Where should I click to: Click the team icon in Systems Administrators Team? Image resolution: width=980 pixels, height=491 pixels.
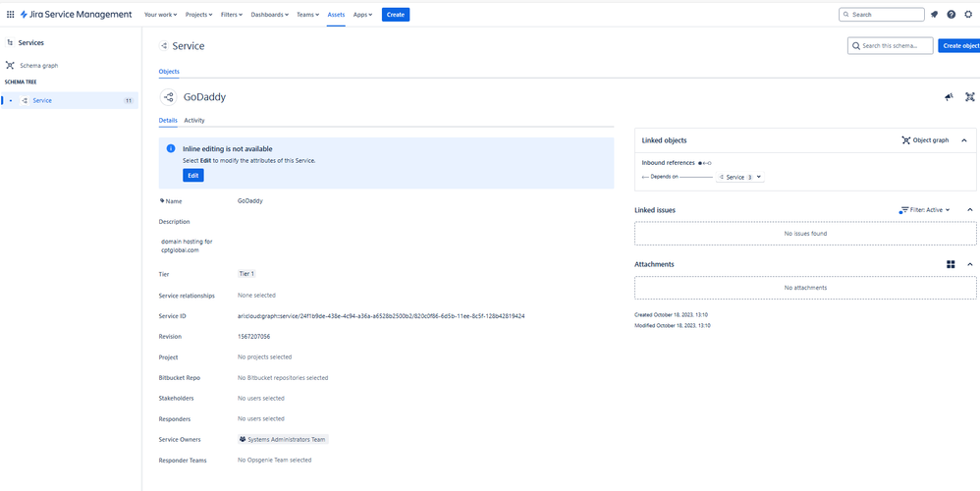pos(243,439)
